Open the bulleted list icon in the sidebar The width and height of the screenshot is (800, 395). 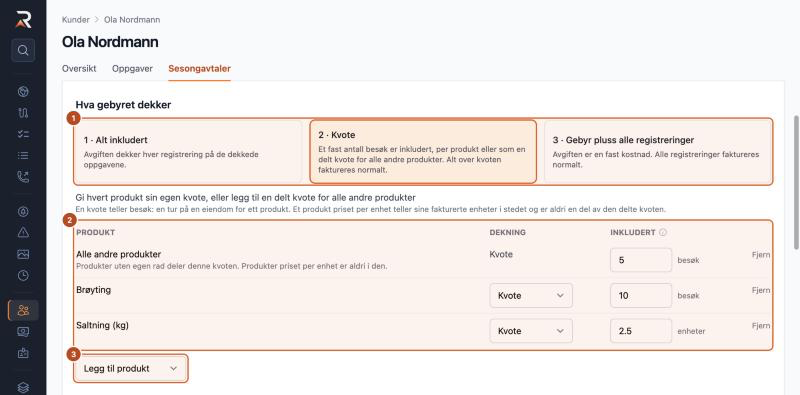(x=23, y=155)
